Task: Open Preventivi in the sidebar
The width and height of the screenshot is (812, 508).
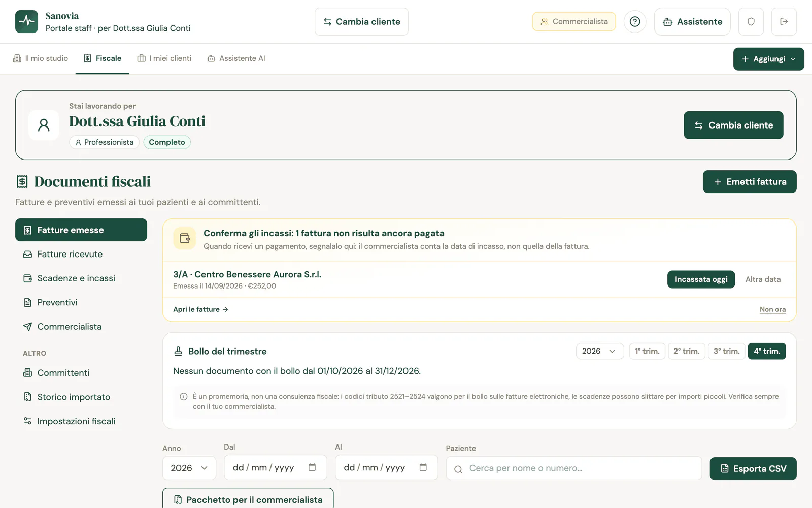Action: (x=81, y=302)
